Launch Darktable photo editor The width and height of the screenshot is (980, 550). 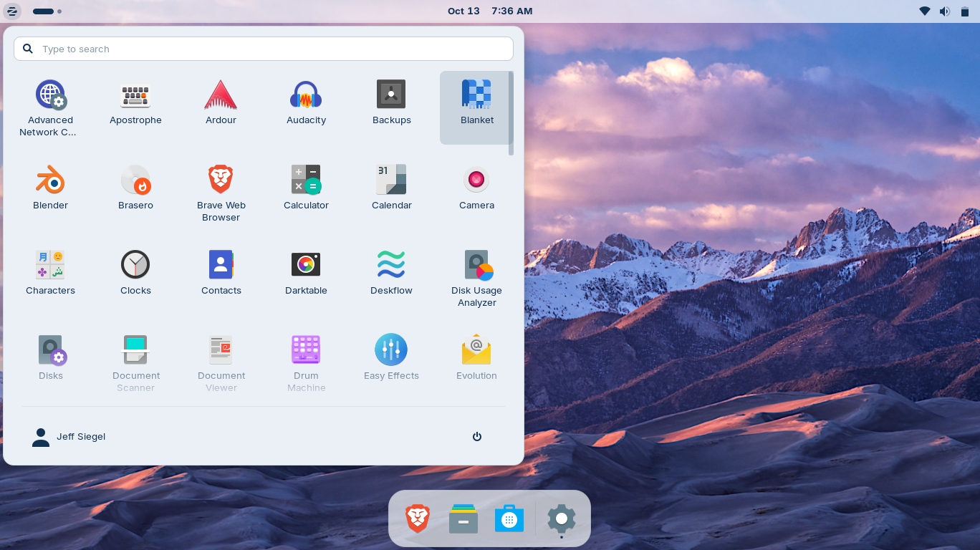pos(306,278)
